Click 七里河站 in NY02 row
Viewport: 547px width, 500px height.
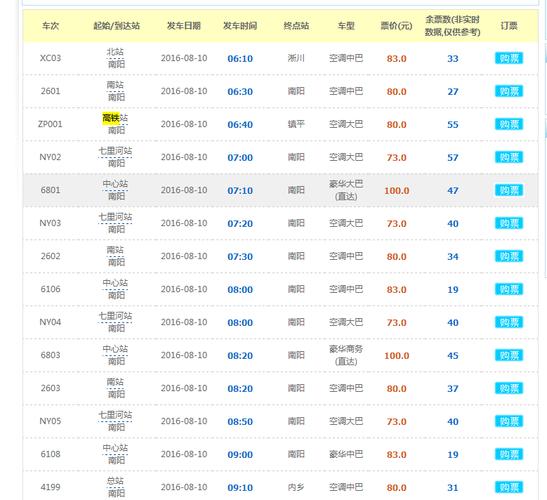pyautogui.click(x=115, y=151)
